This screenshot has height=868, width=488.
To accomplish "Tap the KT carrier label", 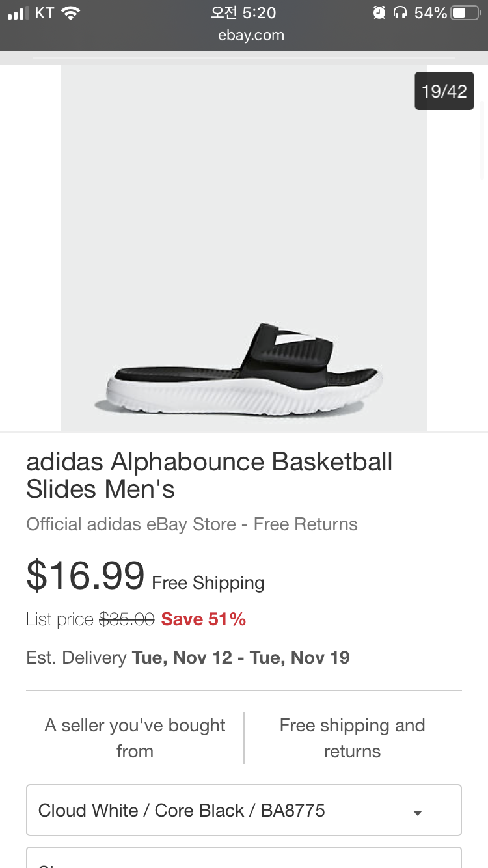I will (44, 12).
